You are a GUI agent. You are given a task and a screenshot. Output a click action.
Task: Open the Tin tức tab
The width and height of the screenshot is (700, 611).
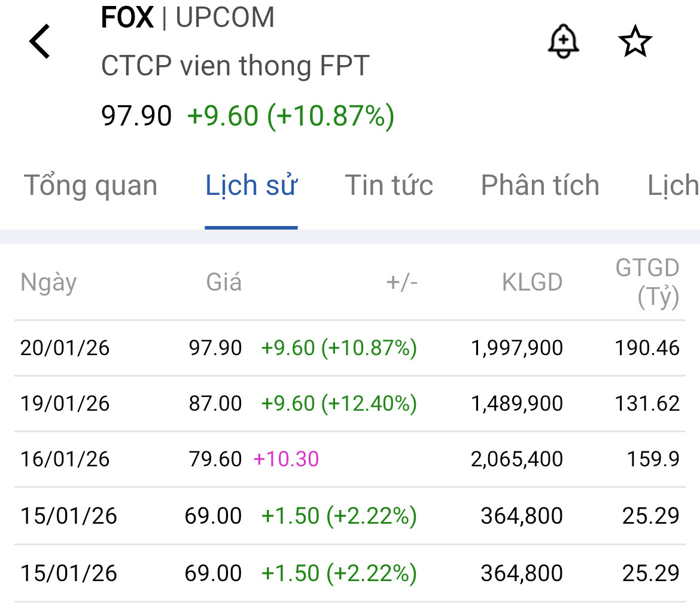(x=389, y=185)
